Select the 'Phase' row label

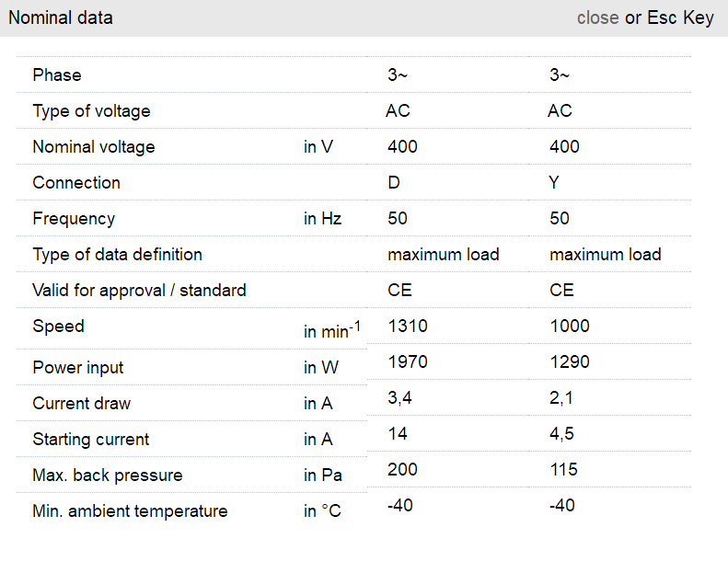pyautogui.click(x=57, y=75)
